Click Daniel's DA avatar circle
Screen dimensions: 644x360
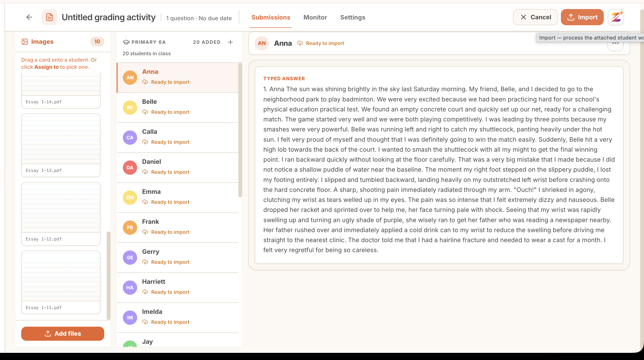coord(130,168)
